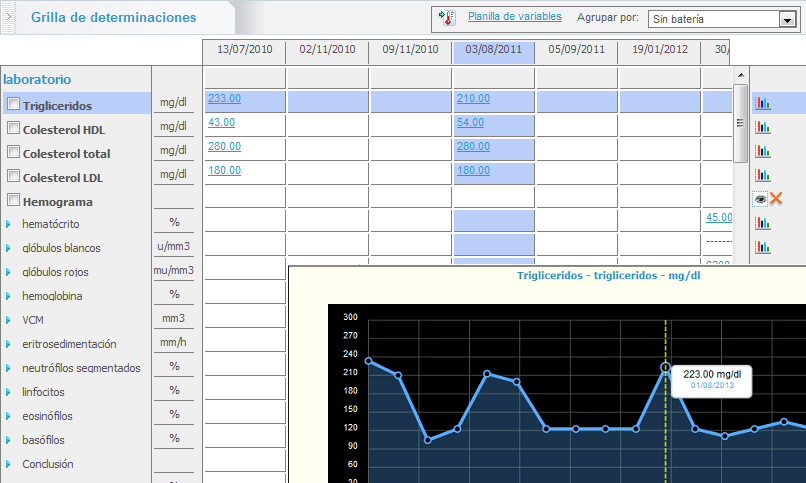Expand the hematócrito row arrow
Viewport: 806px width, 483px height.
click(x=8, y=224)
